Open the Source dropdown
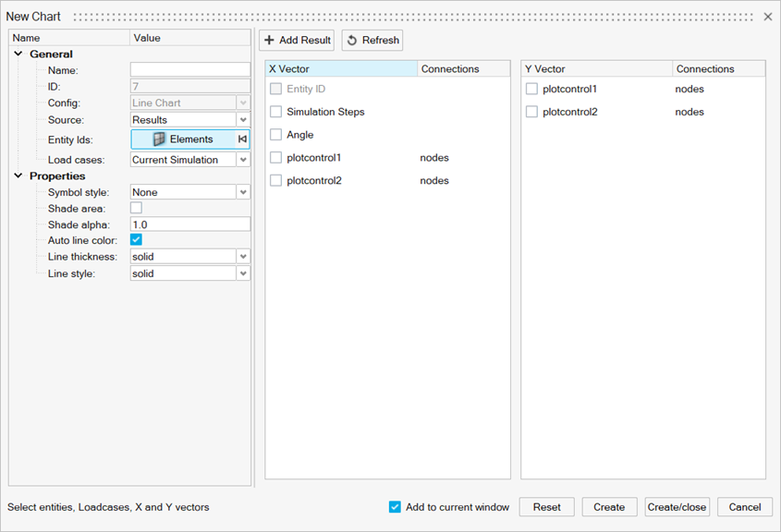 243,120
